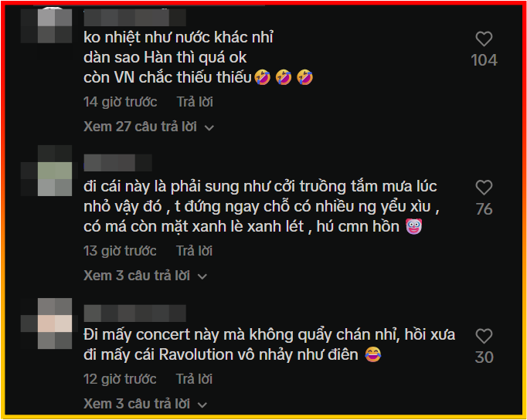Expand replies under the 13 giờ trước comment

[x=145, y=276]
